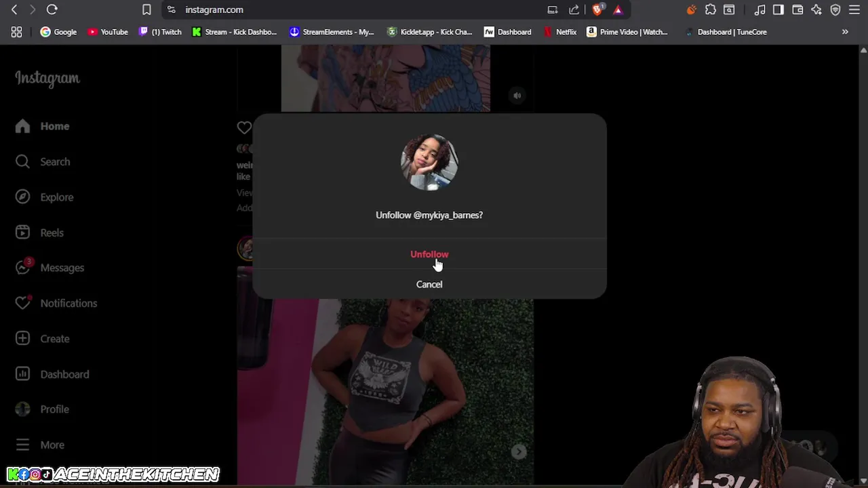This screenshot has height=488, width=868.
Task: Open the bookmarks apps grid icon
Action: click(x=16, y=32)
